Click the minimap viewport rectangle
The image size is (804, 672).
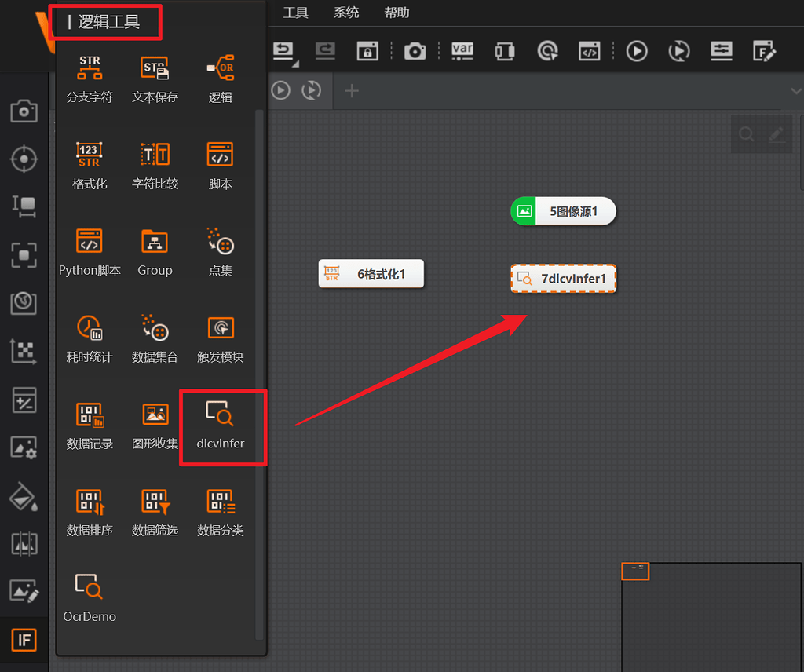635,571
